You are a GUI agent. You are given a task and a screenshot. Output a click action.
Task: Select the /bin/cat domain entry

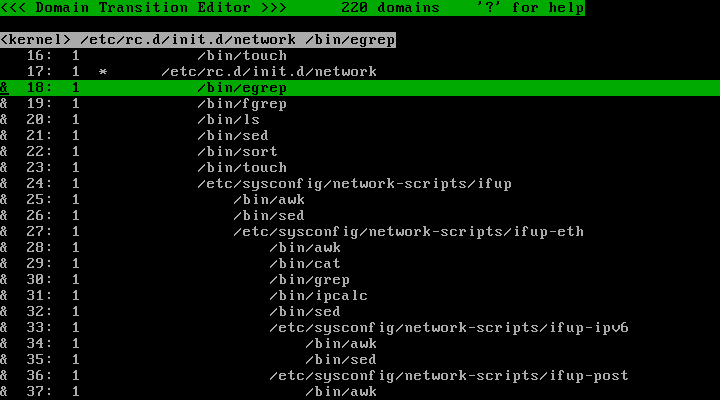[304, 264]
